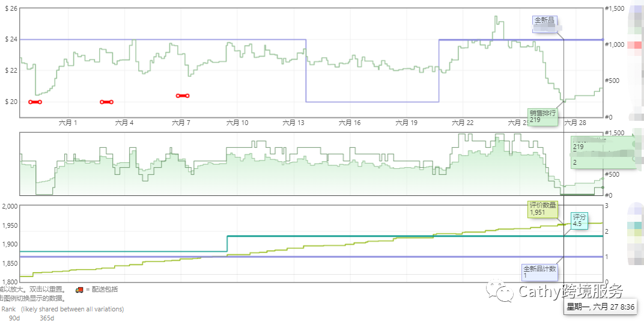Click the $ 20 price axis label
The height and width of the screenshot is (321, 644).
tap(11, 102)
